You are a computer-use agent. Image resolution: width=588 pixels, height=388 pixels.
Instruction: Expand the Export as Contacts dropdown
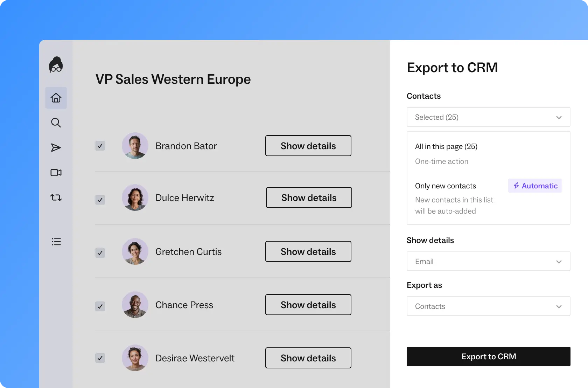[x=488, y=306]
